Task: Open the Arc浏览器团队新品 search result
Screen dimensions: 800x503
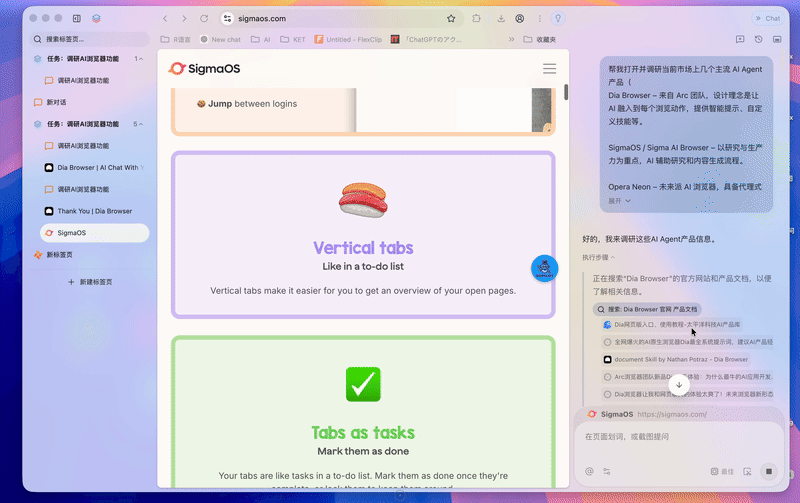Action: [x=688, y=377]
